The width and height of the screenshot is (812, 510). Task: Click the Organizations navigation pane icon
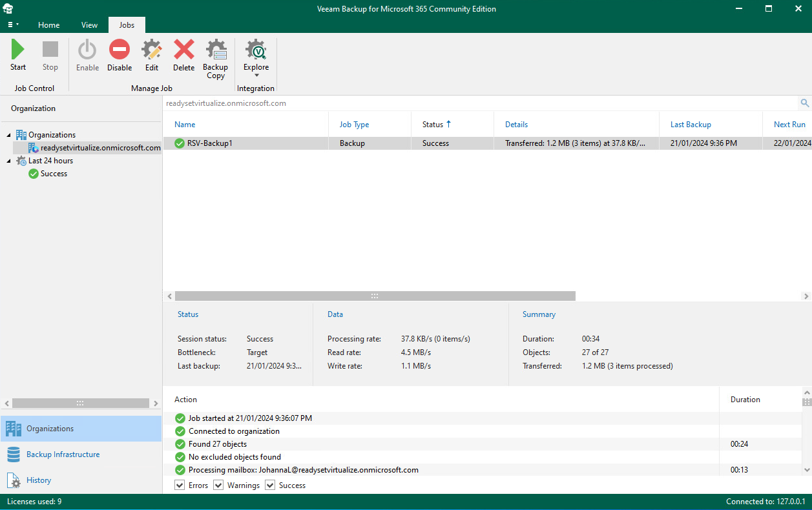pyautogui.click(x=14, y=429)
